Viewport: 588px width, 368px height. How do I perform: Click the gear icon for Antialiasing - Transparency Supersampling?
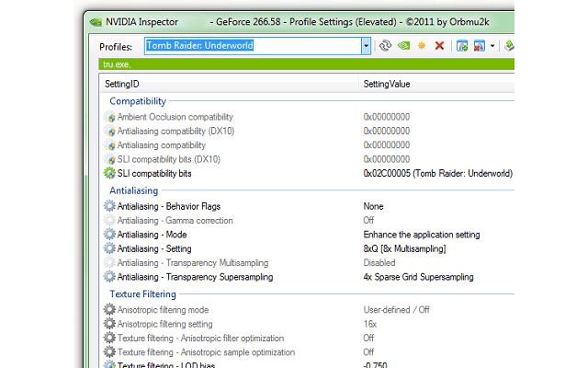pyautogui.click(x=109, y=277)
